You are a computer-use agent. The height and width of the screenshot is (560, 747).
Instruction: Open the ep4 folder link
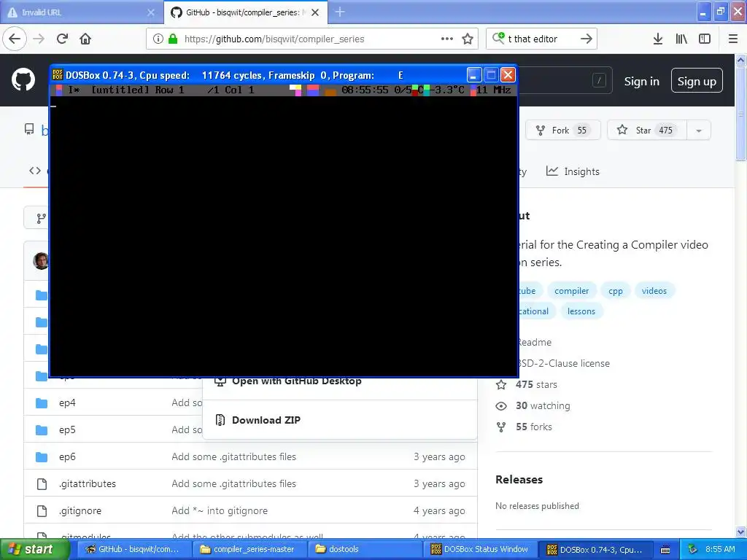pos(67,402)
